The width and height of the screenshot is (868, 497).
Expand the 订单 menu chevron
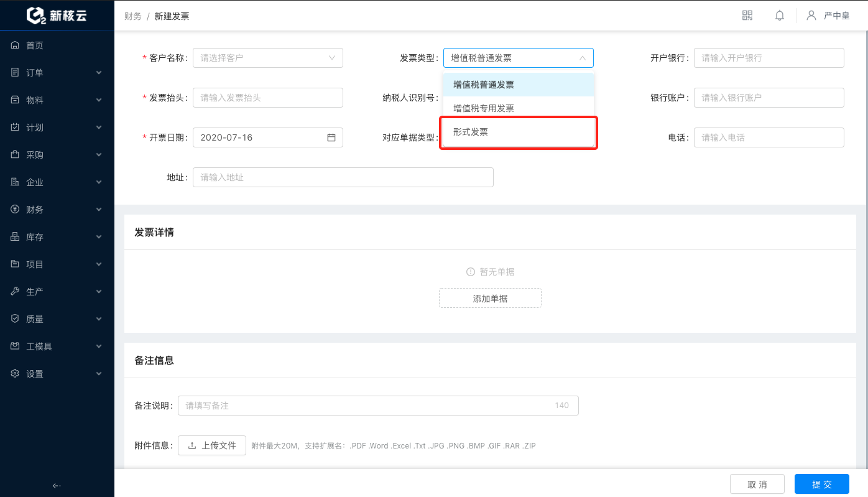99,73
